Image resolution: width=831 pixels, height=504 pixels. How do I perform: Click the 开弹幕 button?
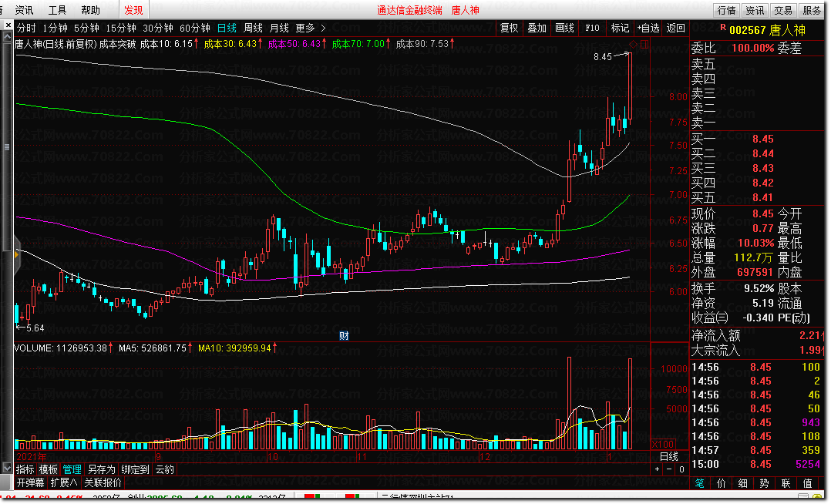30,482
